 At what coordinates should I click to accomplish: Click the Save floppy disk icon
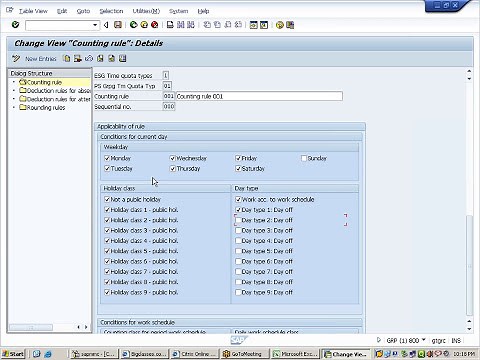pos(118,25)
